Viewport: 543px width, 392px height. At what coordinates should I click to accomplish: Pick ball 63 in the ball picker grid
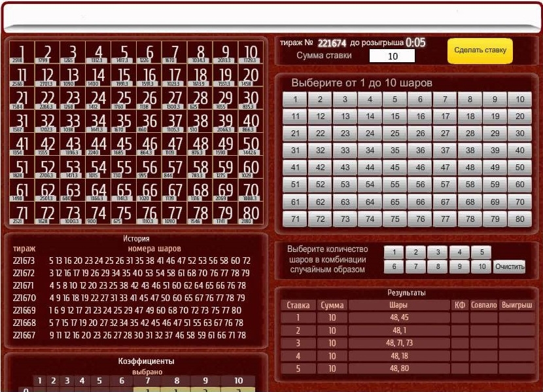pyautogui.click(x=345, y=202)
